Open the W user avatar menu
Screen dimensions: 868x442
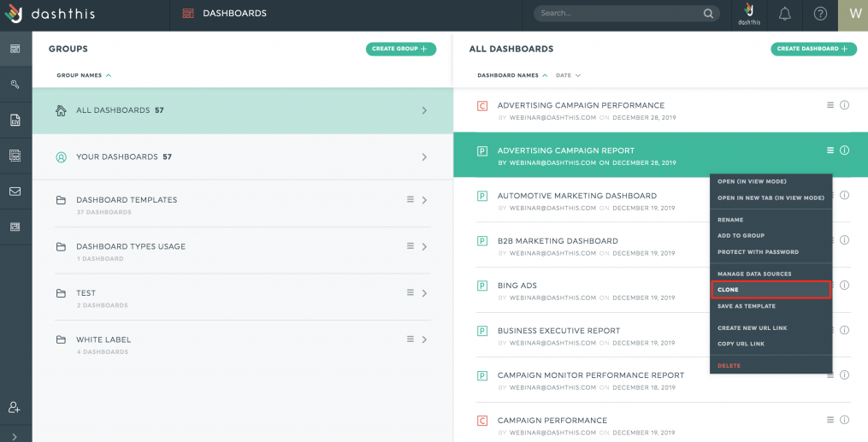(x=853, y=15)
